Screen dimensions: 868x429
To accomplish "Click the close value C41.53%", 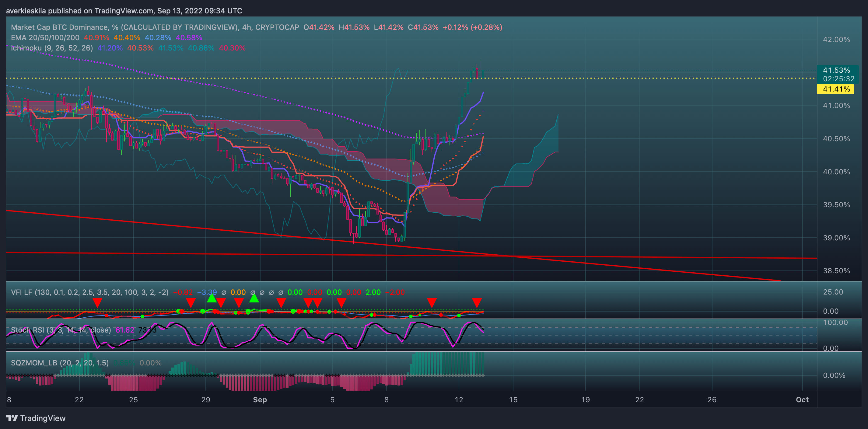I will point(423,27).
